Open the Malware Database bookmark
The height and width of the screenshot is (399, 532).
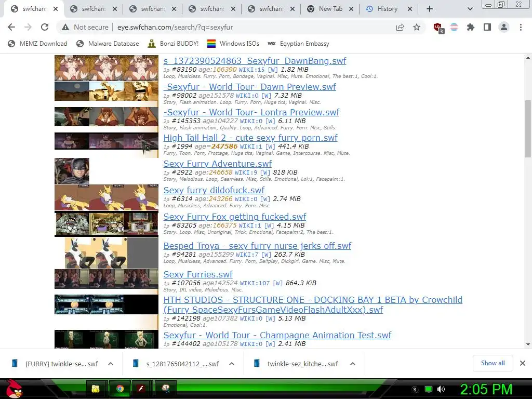point(108,44)
